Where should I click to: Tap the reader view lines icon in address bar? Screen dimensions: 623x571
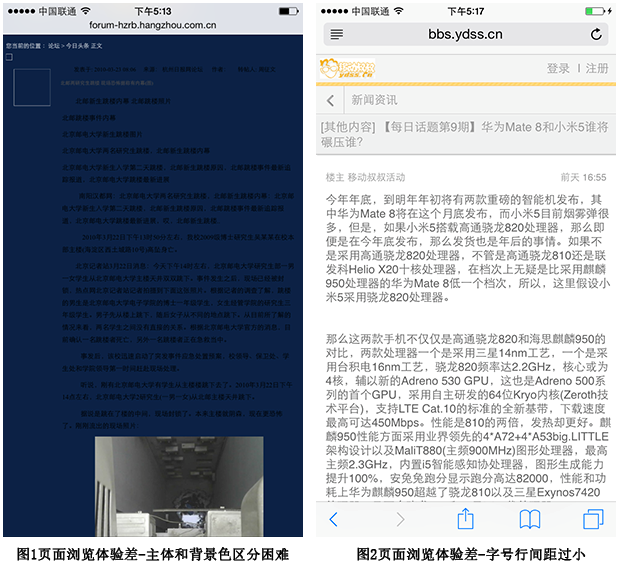point(337,34)
